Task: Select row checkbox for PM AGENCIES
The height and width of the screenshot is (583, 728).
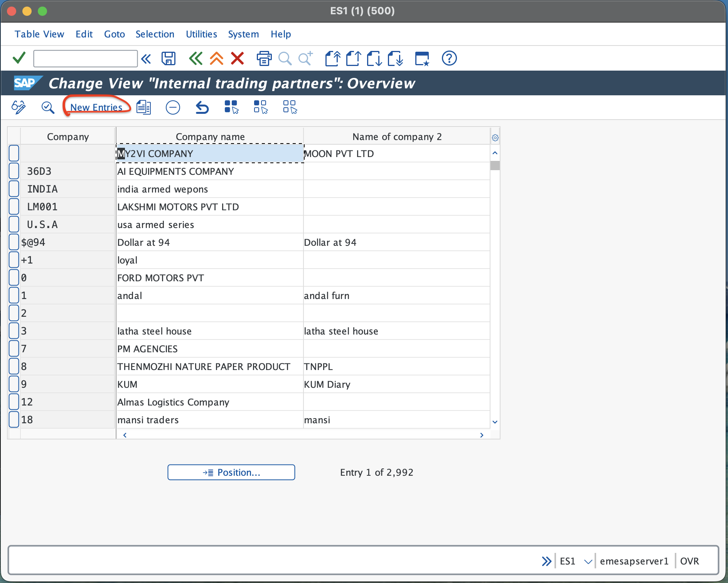Action: (14, 348)
